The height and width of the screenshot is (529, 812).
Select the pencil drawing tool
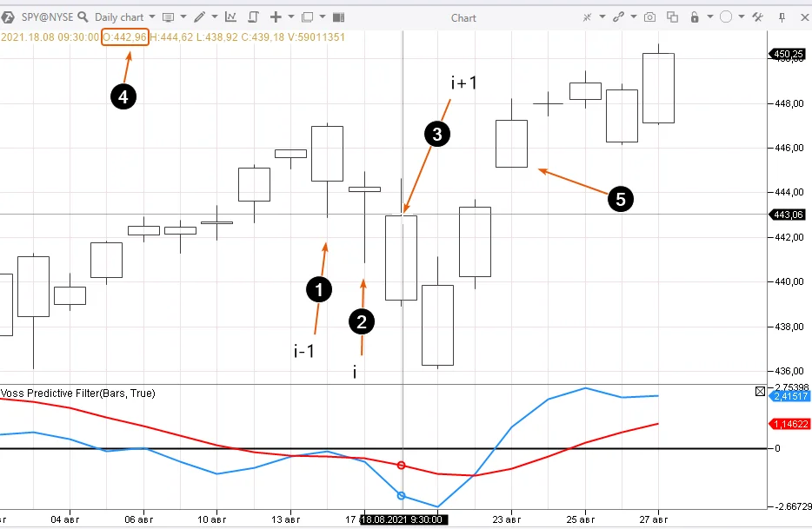tap(200, 17)
